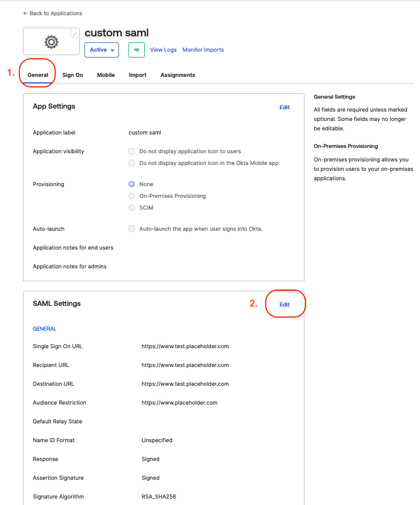This screenshot has height=505, width=420.
Task: Click the app logo edit pencil icon
Action: click(x=75, y=33)
